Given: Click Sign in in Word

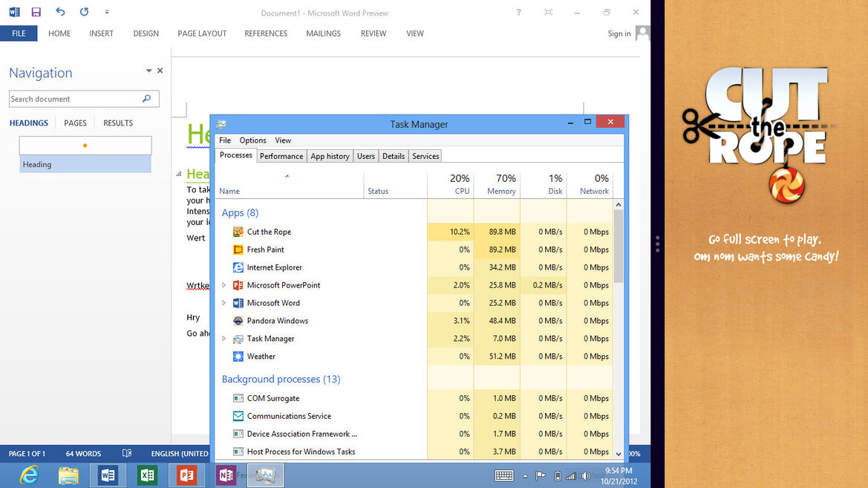Looking at the screenshot, I should pyautogui.click(x=619, y=33).
